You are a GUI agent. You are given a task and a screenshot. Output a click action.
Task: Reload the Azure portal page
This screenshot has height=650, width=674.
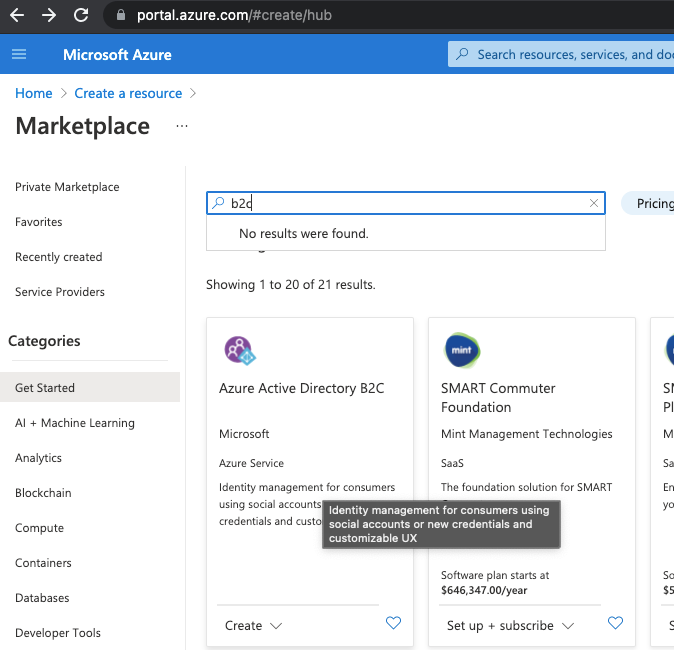point(81,15)
